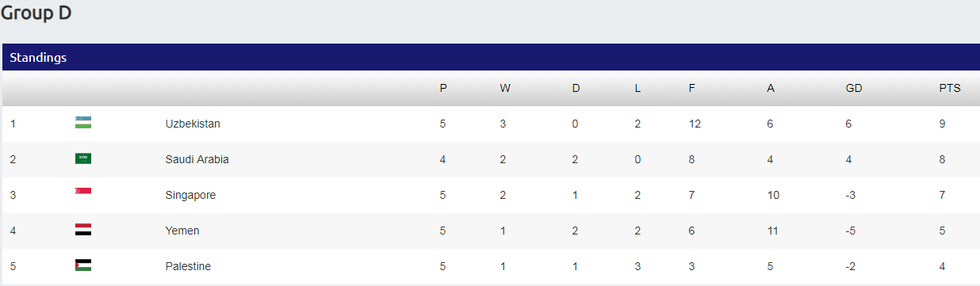The width and height of the screenshot is (980, 286).
Task: Click Singapore's goals against value 10
Action: click(x=772, y=195)
